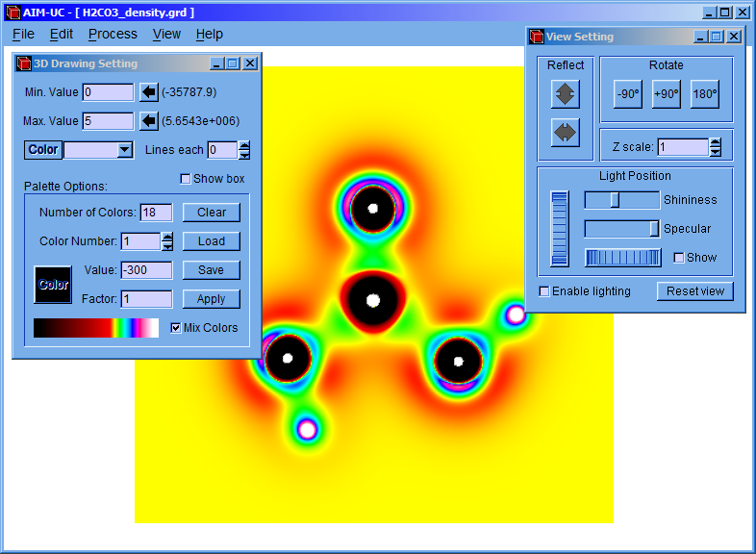Click the Lines each spinner arrows
This screenshot has height=554, width=756.
tap(244, 150)
